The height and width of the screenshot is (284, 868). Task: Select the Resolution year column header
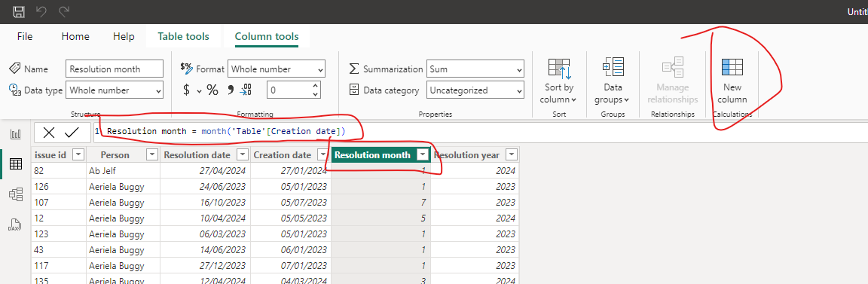475,155
